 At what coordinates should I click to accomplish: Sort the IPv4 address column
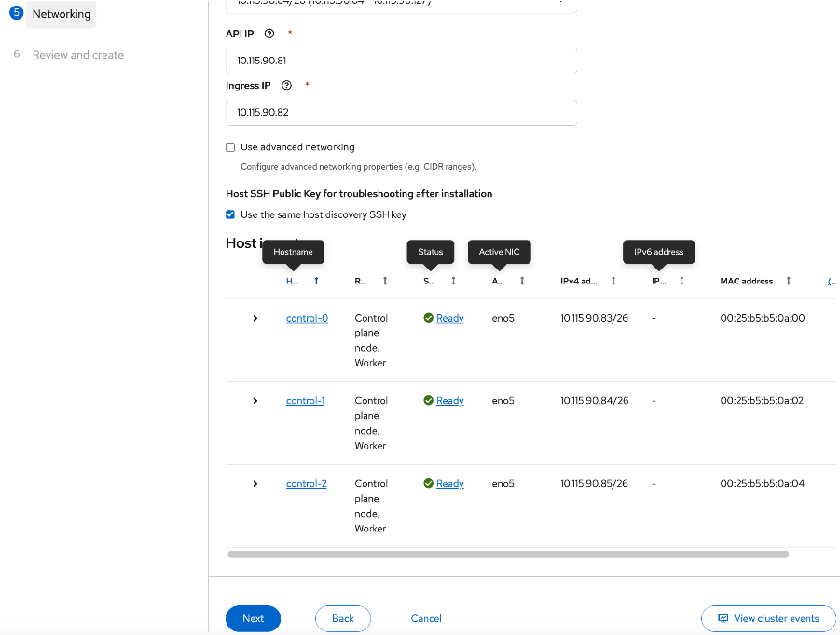pos(613,281)
